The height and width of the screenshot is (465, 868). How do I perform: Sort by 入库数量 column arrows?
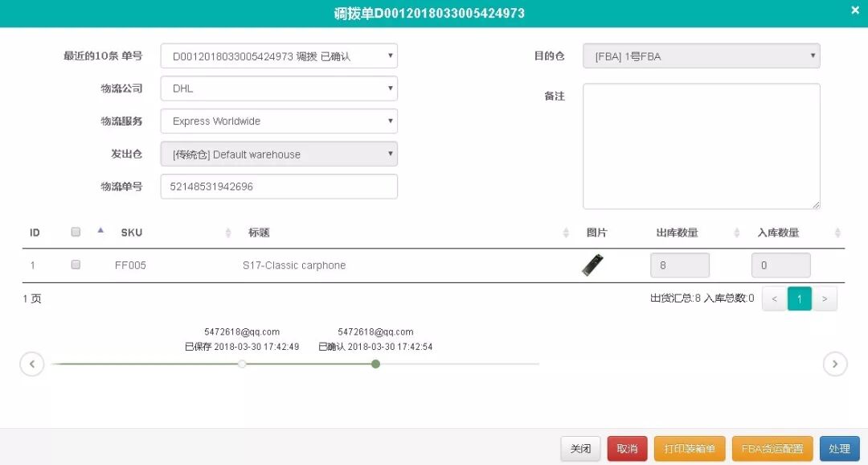coord(837,232)
